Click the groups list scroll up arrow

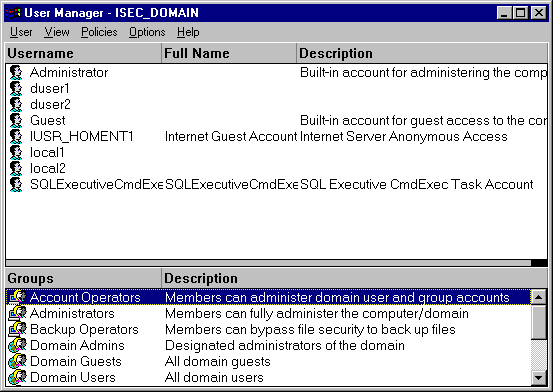pyautogui.click(x=539, y=297)
